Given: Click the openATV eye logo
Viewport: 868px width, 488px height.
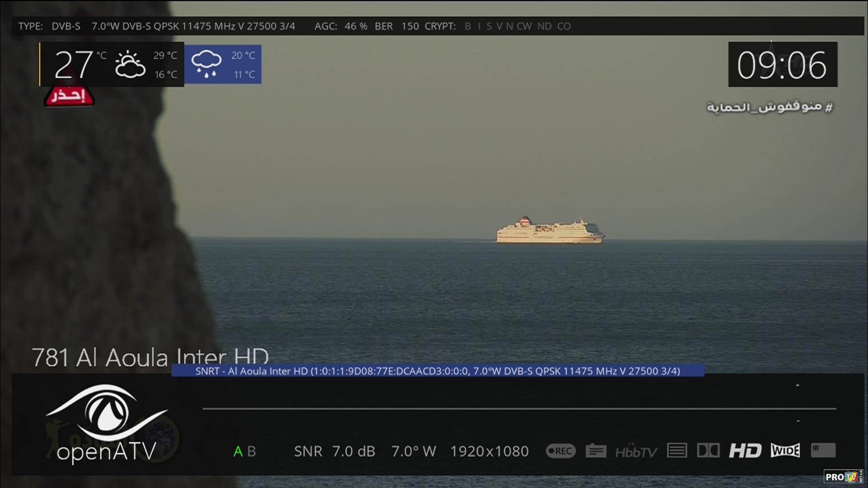Looking at the screenshot, I should tap(107, 413).
